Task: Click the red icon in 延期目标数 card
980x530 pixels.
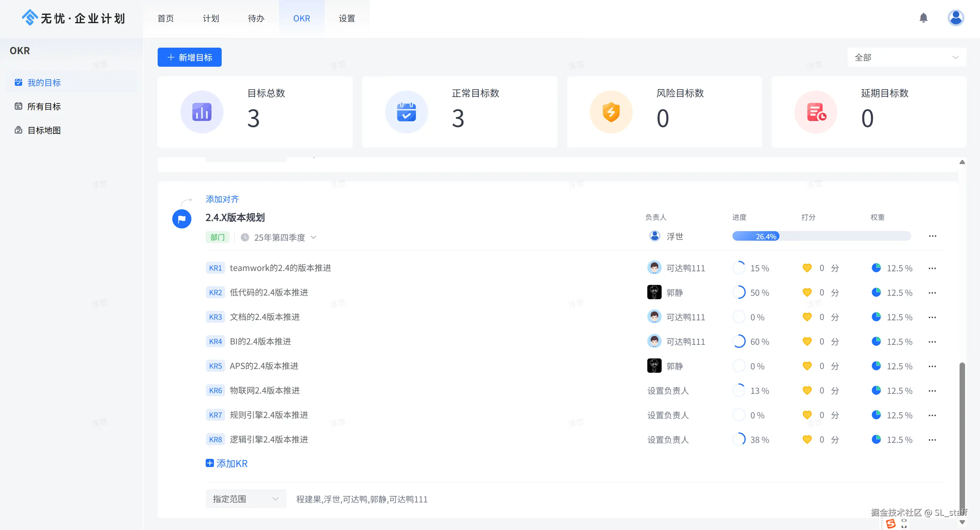Action: click(816, 112)
